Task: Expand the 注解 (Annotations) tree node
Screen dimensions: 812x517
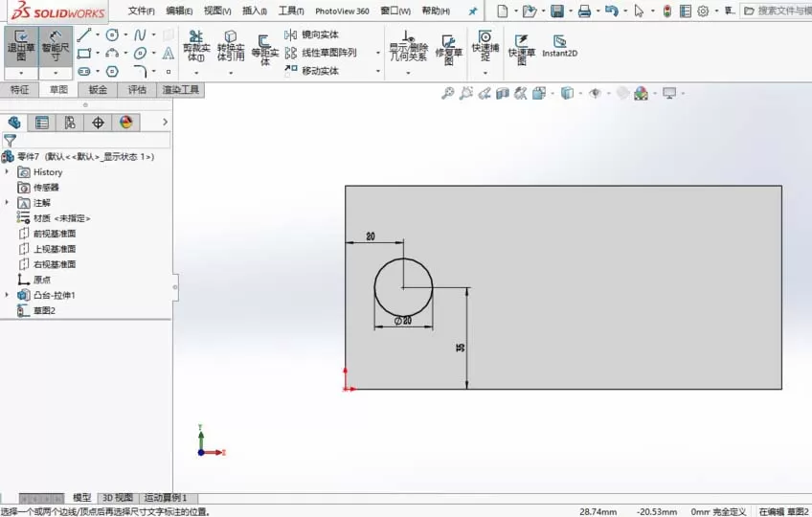Action: (x=7, y=203)
